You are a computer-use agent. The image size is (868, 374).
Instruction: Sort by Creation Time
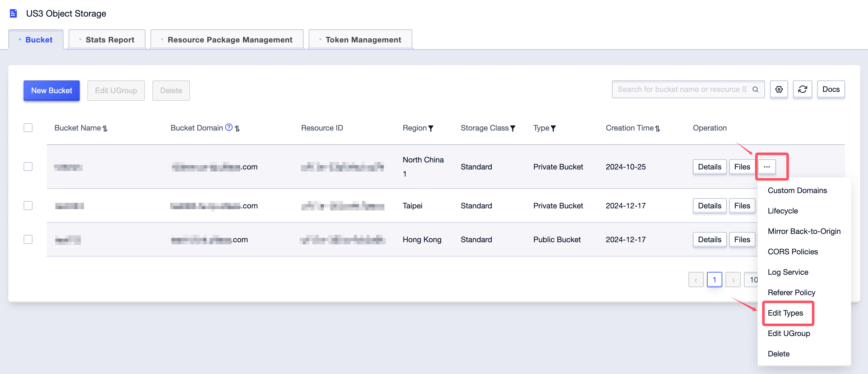658,128
